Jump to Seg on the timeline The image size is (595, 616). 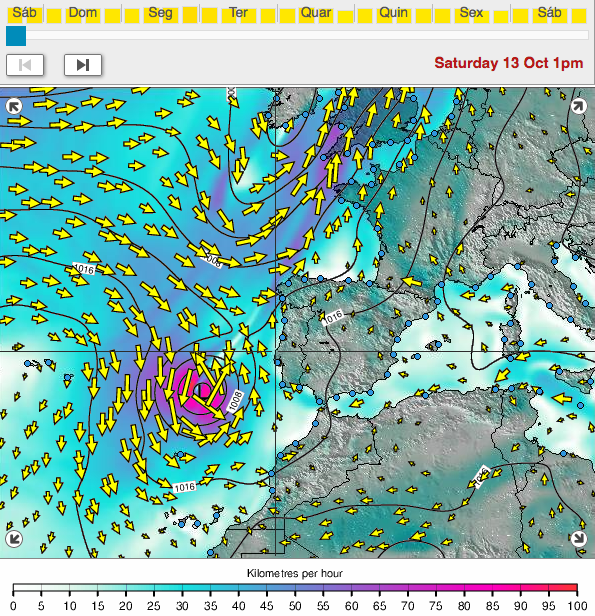160,13
